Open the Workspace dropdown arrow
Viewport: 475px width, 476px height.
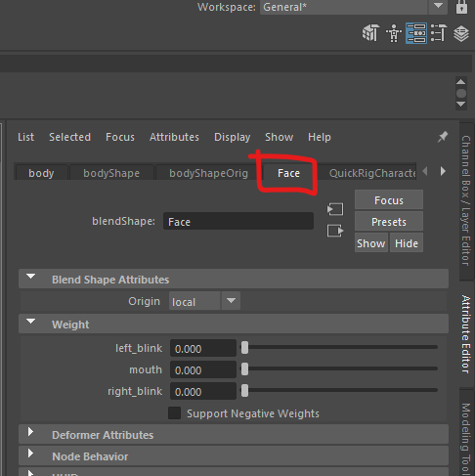click(x=438, y=6)
